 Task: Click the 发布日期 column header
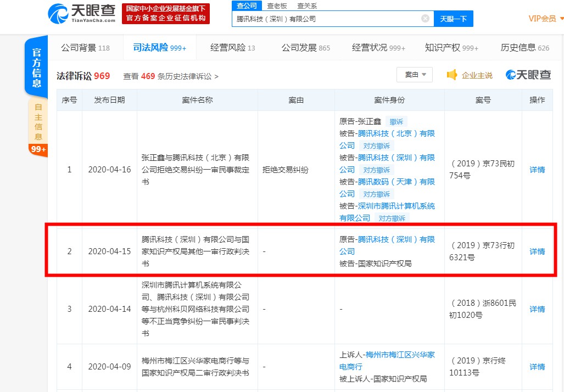[x=109, y=100]
